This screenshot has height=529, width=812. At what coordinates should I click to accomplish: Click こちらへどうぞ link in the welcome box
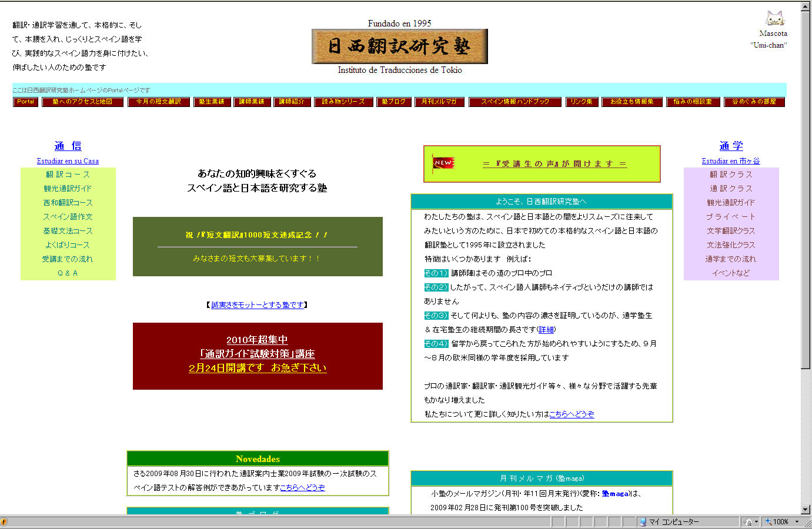(572, 414)
